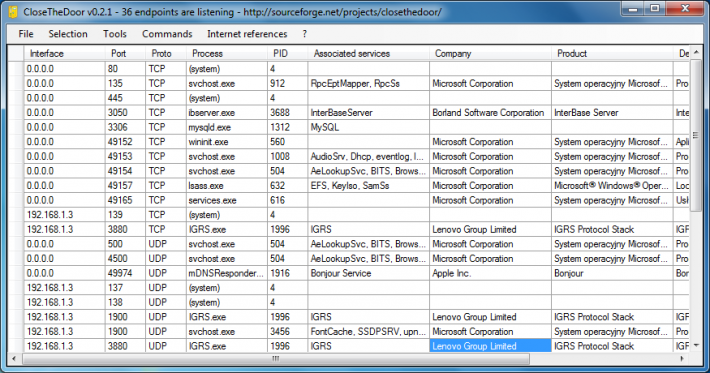
Task: Select port 445 cell
Action: click(x=125, y=98)
